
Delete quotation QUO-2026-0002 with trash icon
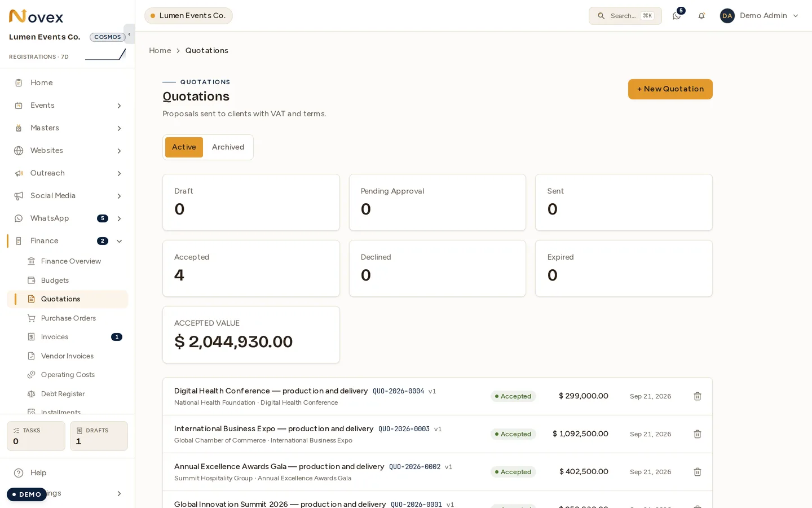click(x=698, y=472)
